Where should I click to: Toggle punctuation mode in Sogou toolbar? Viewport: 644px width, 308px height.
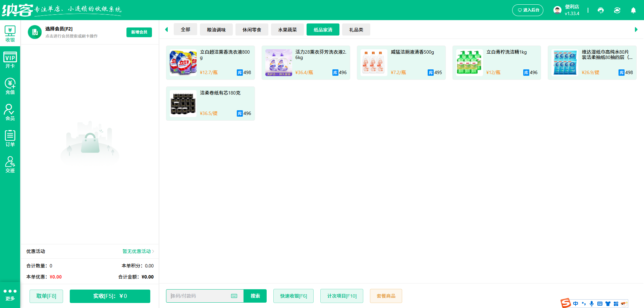coord(584,303)
